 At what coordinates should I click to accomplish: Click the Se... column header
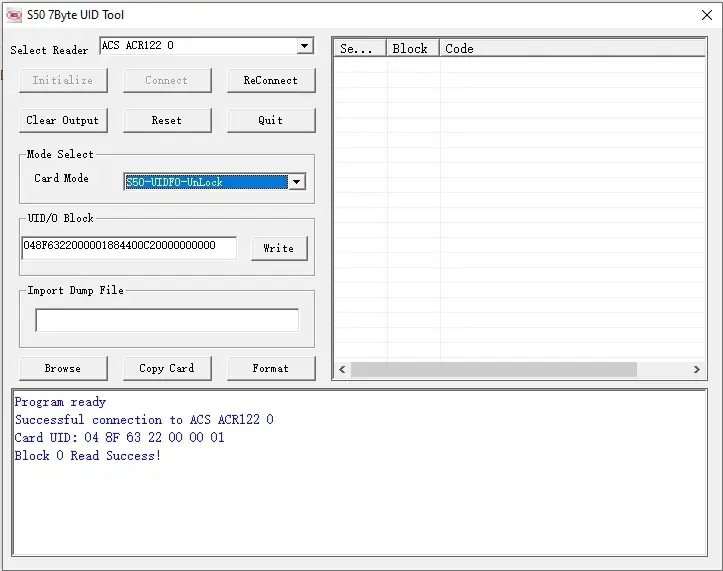click(359, 48)
